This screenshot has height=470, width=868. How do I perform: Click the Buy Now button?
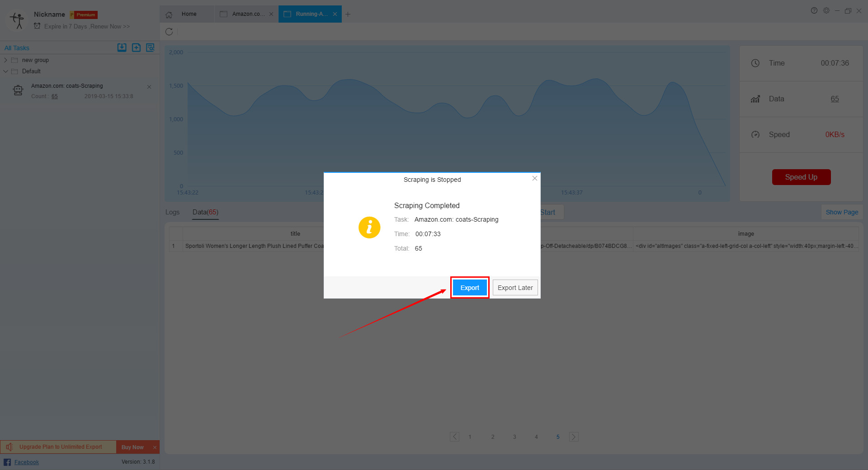click(x=132, y=447)
